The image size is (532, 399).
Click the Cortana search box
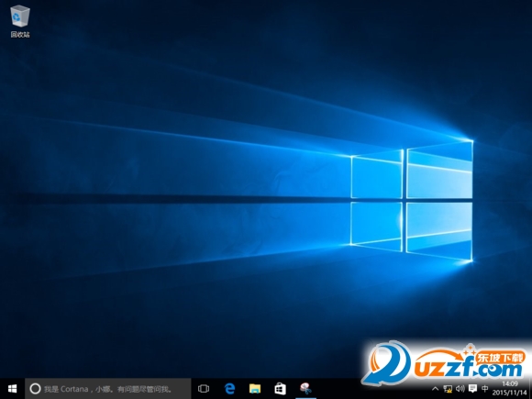[x=108, y=389]
